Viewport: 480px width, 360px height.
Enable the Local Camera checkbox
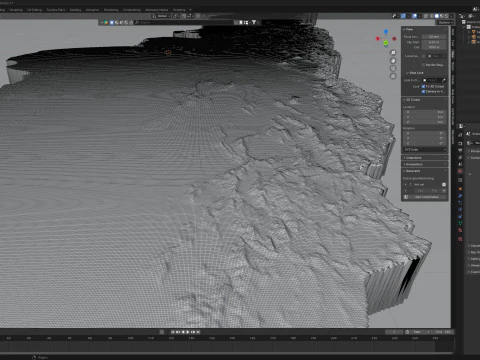tap(423, 56)
